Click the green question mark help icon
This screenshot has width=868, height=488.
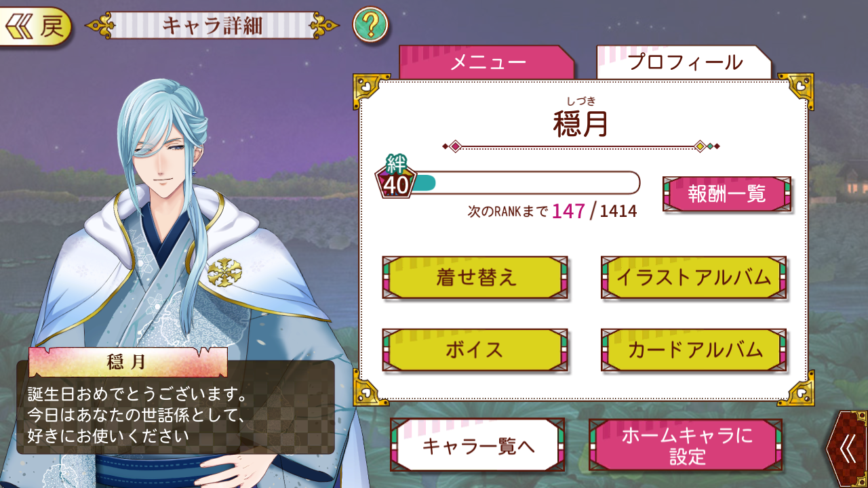click(370, 25)
